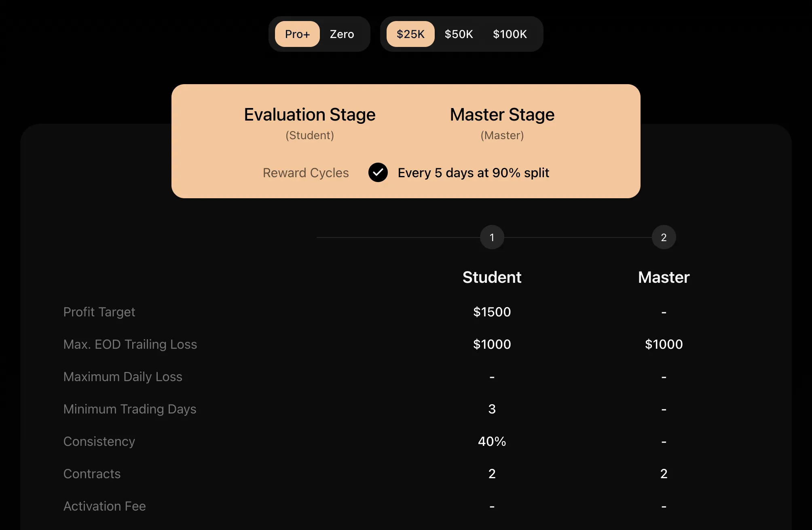
Task: Select the $25K account size
Action: (410, 34)
